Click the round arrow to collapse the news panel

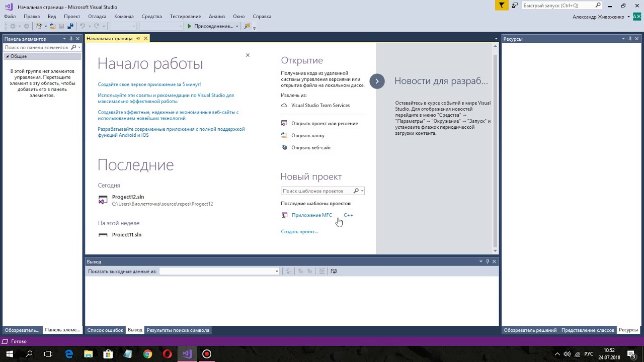click(x=377, y=81)
